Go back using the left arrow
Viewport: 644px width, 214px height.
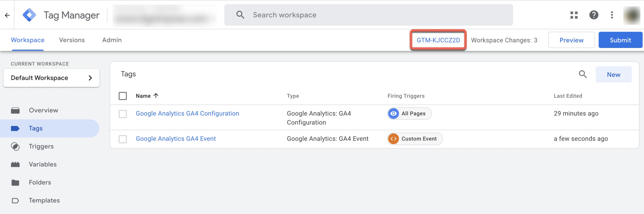[7, 15]
